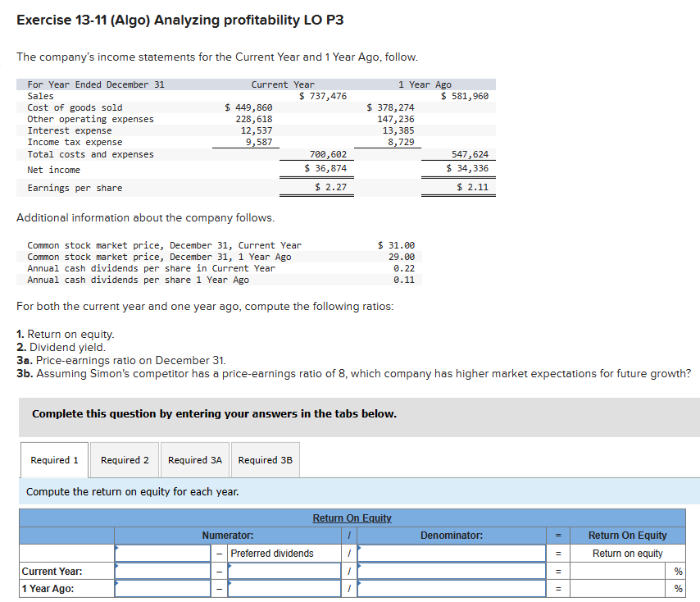700x602 pixels.
Task: Click total costs value 547,624
Action: [x=470, y=154]
